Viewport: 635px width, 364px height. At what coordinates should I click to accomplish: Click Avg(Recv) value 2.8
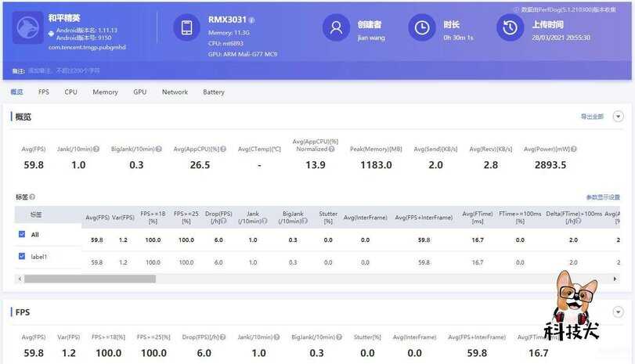point(490,165)
